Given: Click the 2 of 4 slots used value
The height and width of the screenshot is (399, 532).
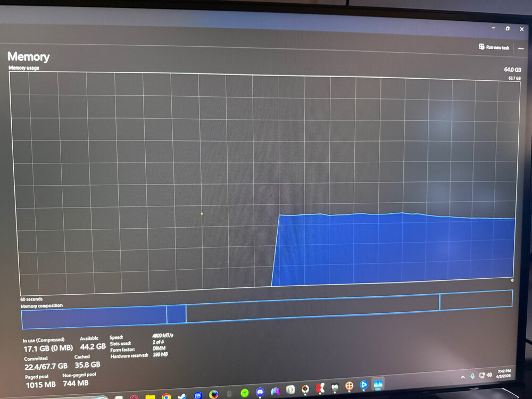Looking at the screenshot, I should tap(158, 342).
